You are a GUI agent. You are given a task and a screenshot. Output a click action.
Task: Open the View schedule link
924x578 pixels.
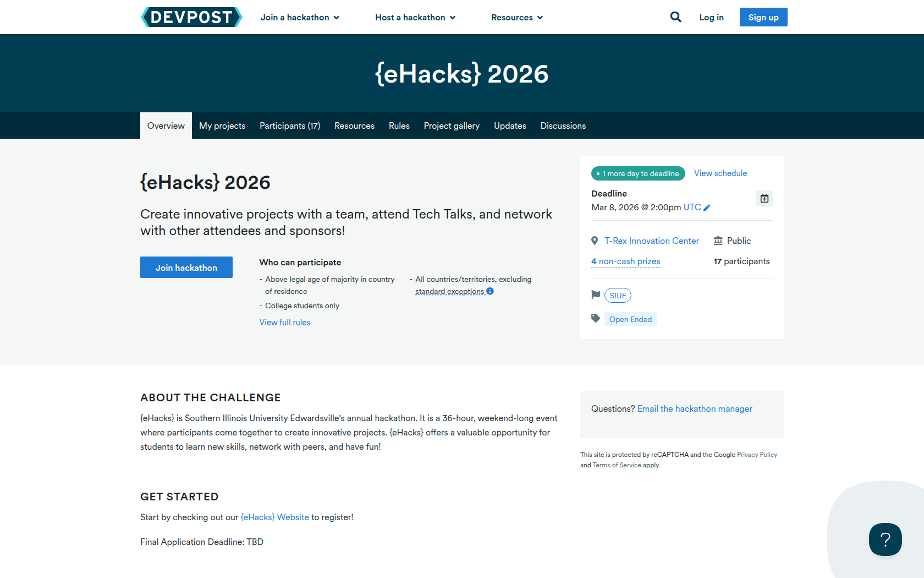720,173
